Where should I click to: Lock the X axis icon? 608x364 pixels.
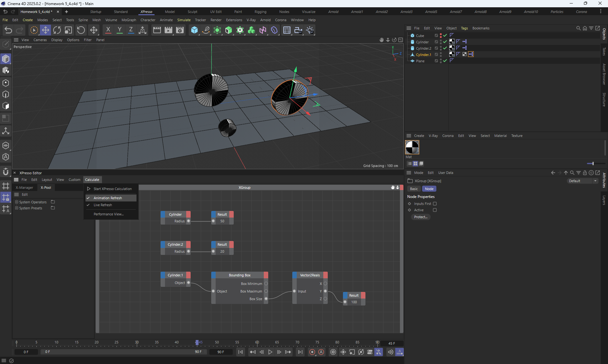click(x=108, y=30)
